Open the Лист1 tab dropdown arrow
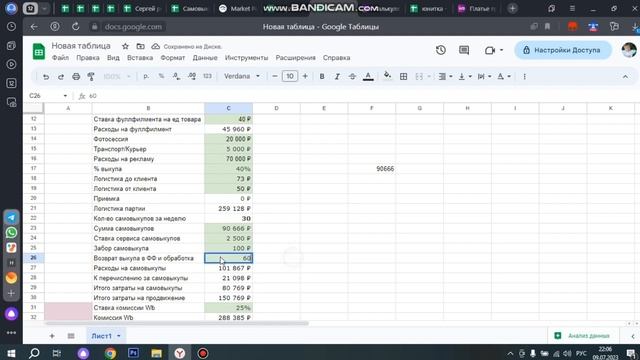 coord(119,336)
